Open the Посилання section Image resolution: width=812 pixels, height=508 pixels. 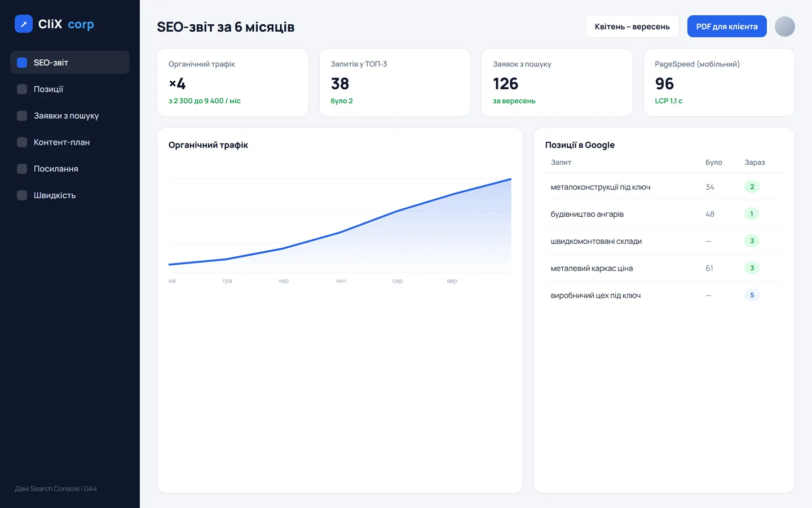pyautogui.click(x=70, y=169)
